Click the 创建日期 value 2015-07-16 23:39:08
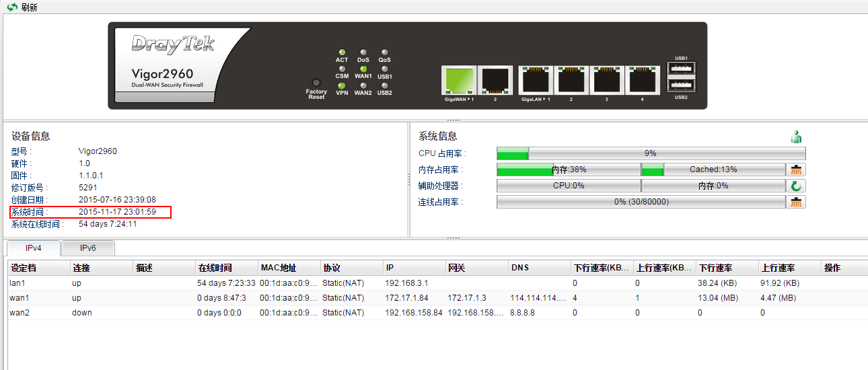Viewport: 868px width, 370px height. 117,200
